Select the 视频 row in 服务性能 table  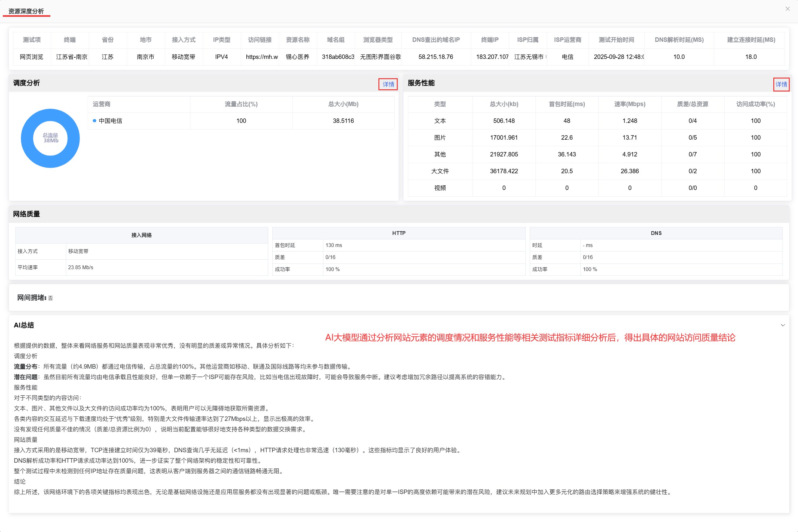[x=597, y=187]
